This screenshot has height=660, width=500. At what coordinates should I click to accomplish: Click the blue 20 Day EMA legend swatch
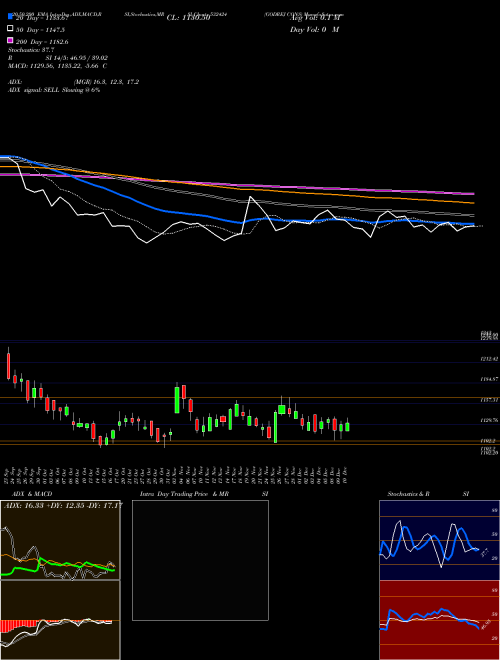coord(10,17)
